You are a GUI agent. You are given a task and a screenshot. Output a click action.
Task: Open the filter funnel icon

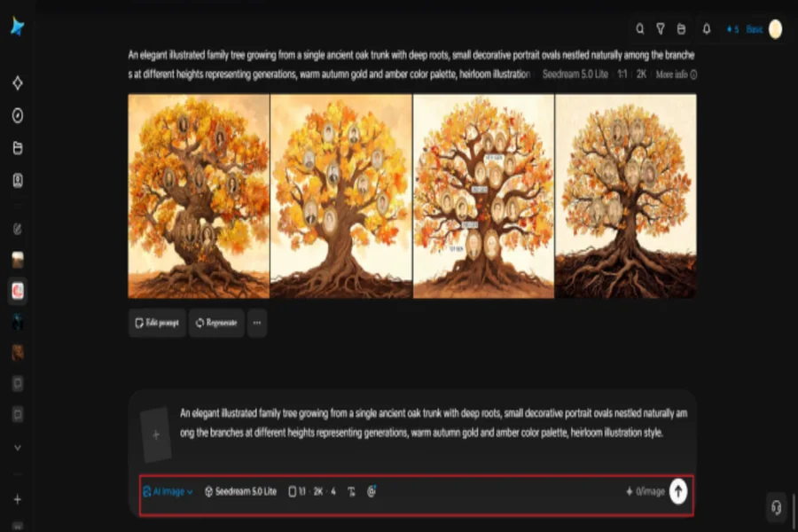(660, 29)
